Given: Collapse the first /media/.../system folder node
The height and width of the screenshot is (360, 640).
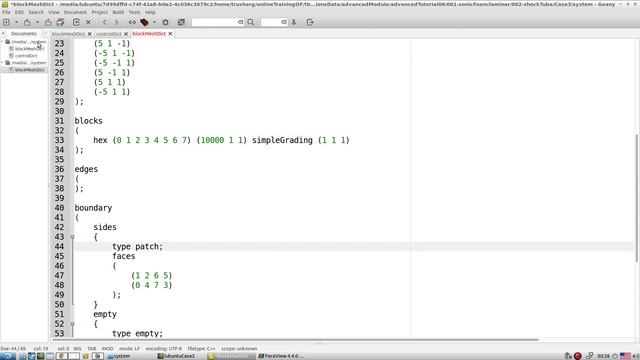Looking at the screenshot, I should (x=2, y=42).
